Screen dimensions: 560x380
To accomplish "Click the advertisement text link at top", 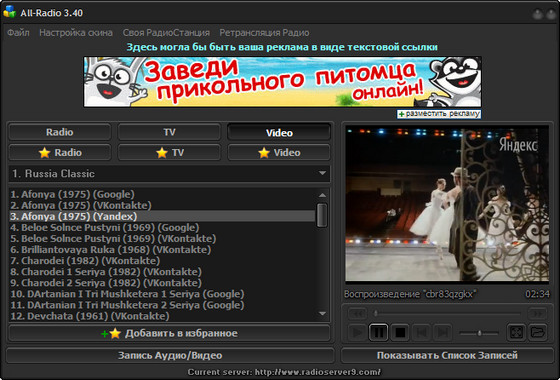I will pos(282,47).
